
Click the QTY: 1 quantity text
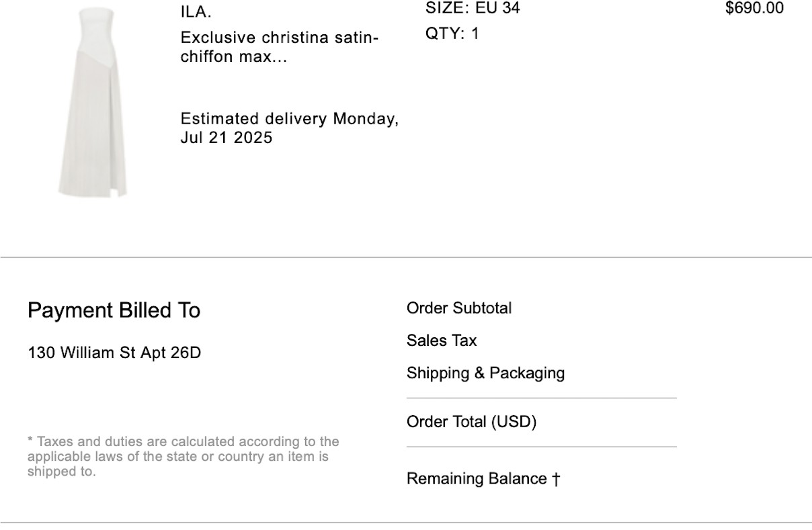coord(452,34)
